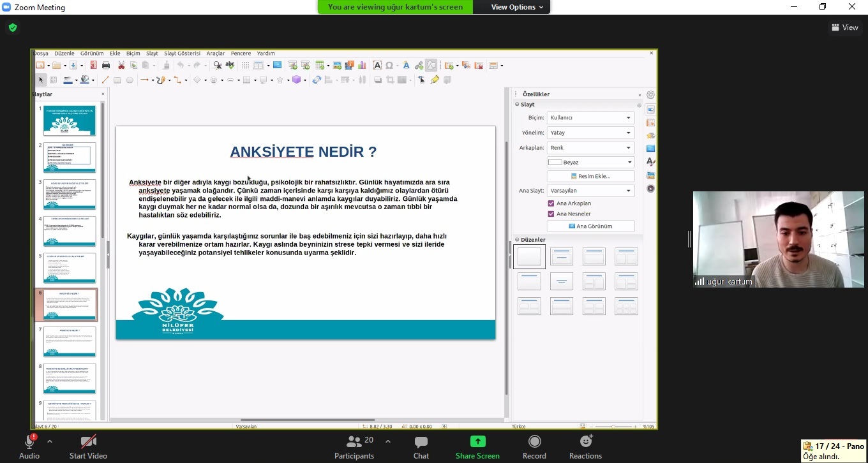Image resolution: width=868 pixels, height=463 pixels.
Task: Select the Ellipse shape tool
Action: [130, 80]
